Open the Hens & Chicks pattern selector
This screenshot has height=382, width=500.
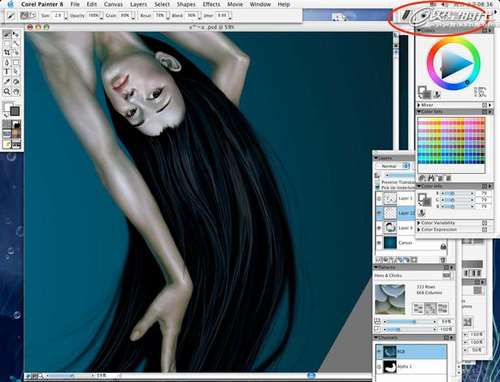pyautogui.click(x=446, y=275)
